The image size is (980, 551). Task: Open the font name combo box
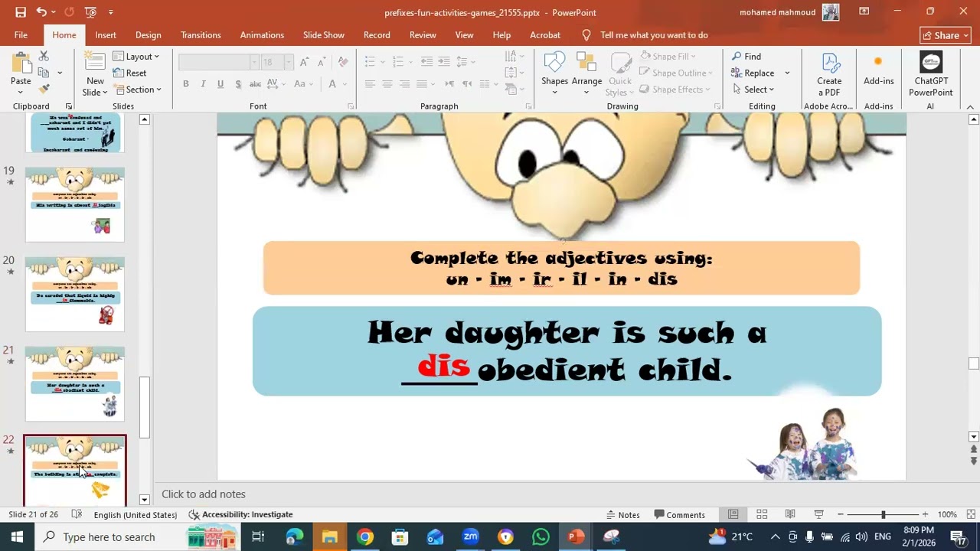click(x=219, y=62)
